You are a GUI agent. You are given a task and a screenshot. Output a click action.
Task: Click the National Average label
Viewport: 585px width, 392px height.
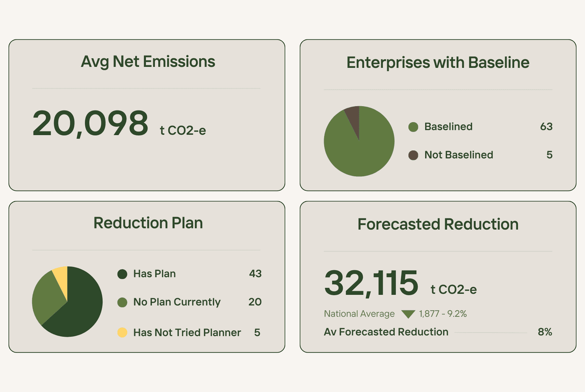coord(359,314)
